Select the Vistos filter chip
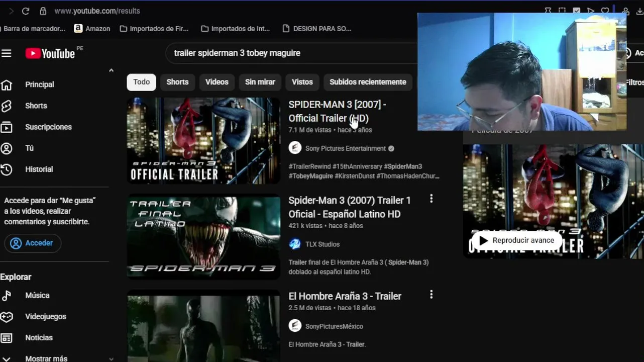 pos(302,82)
